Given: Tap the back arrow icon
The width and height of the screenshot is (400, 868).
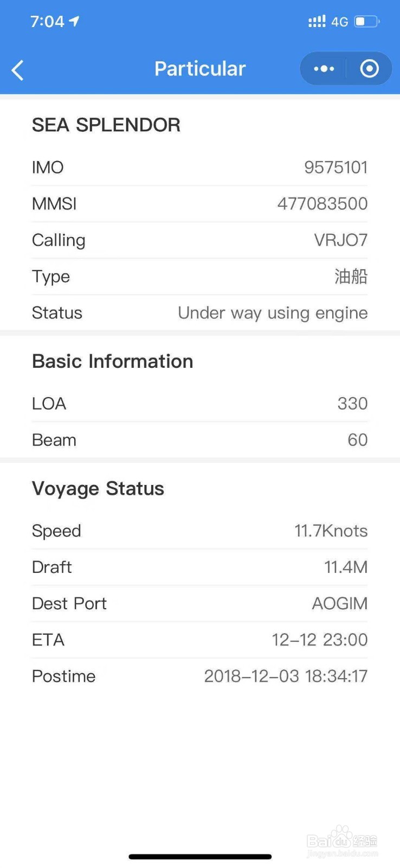Looking at the screenshot, I should 18,70.
